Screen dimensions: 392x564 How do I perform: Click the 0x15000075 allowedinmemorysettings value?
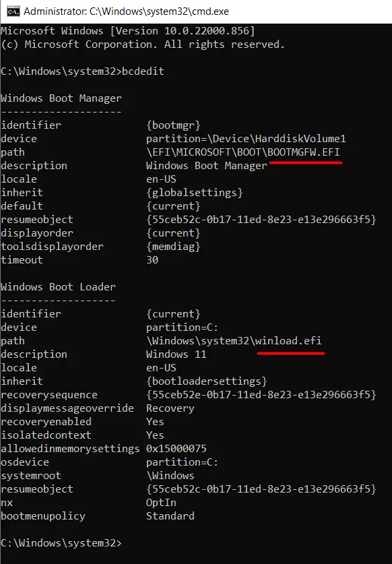tap(176, 448)
